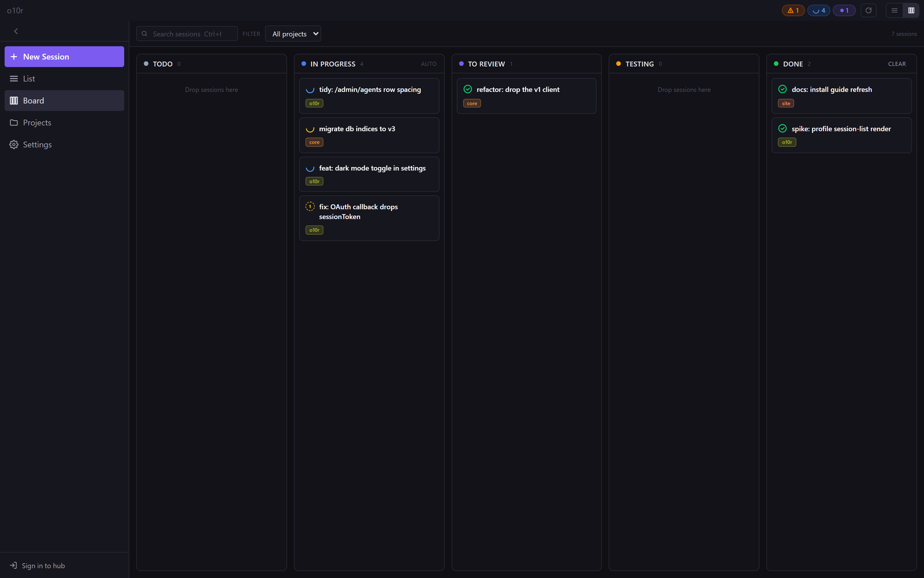Click spinner icon on tidy: /admin/agents card
The image size is (924, 578).
(310, 90)
